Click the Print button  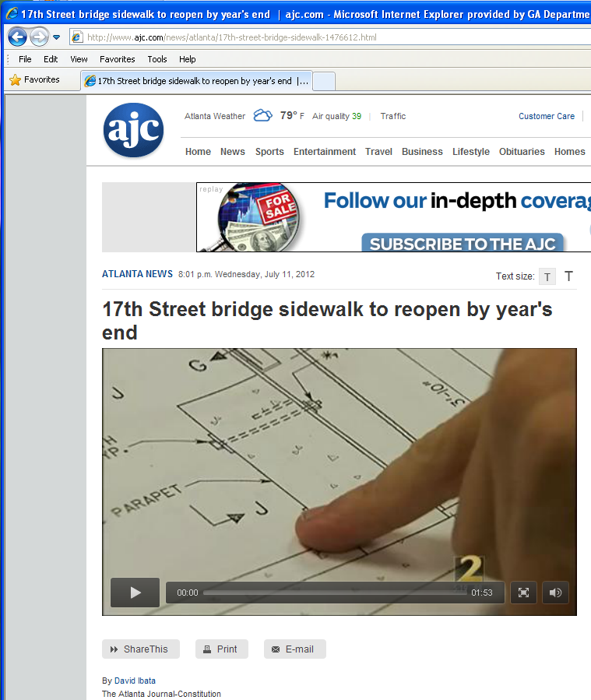[x=221, y=649]
